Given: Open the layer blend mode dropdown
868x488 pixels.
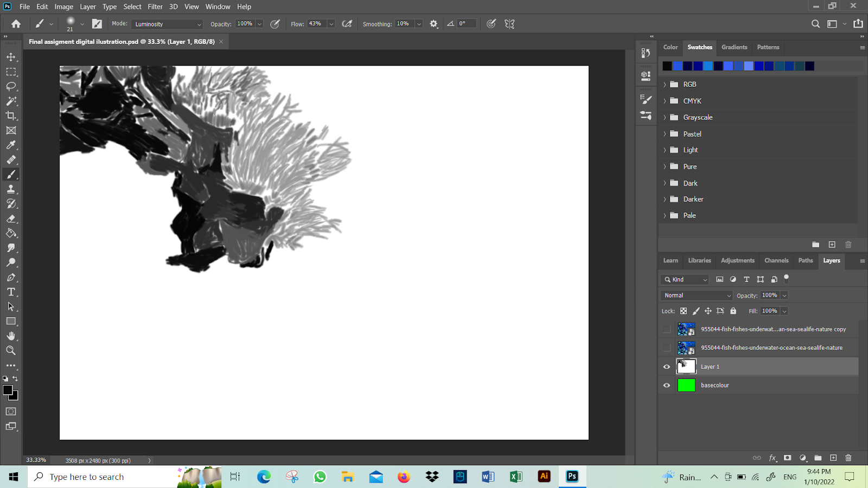Looking at the screenshot, I should tap(697, 296).
